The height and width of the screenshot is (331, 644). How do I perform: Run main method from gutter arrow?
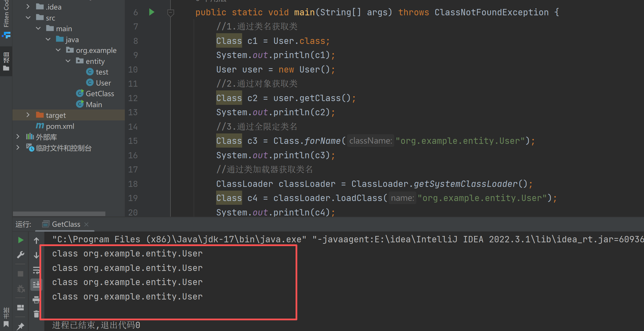tap(152, 12)
